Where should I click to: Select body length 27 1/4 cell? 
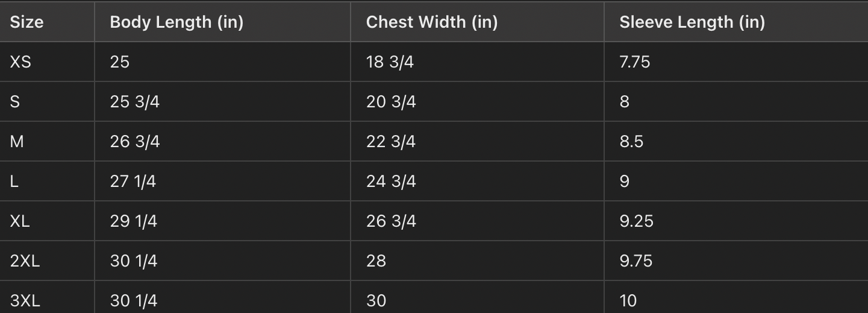click(x=133, y=181)
